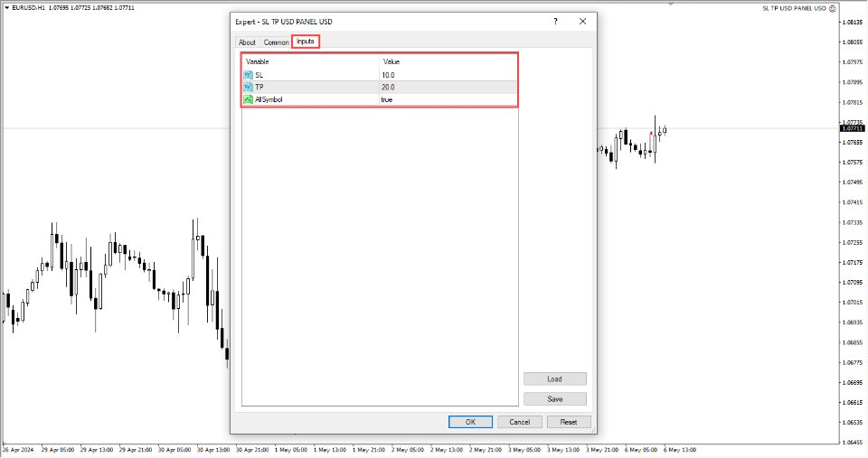Viewport: 868px width, 458px height.
Task: Click the expert advisor smiley face icon
Action: 834,8
